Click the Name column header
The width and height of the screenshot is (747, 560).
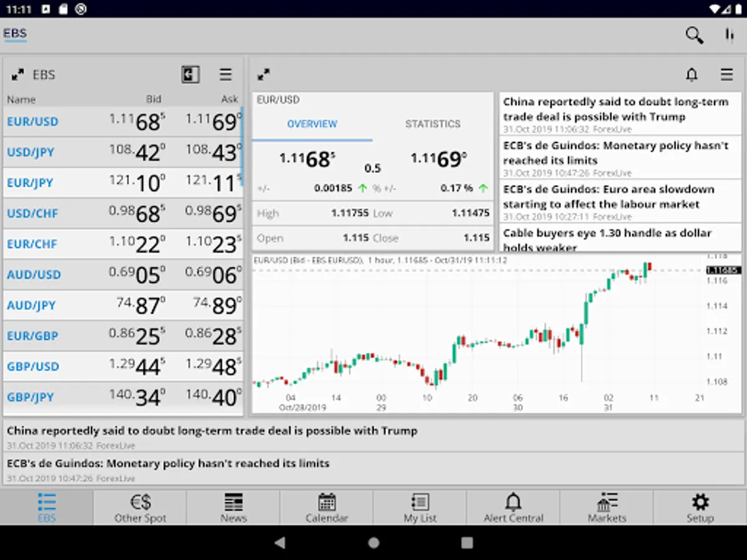tap(21, 99)
